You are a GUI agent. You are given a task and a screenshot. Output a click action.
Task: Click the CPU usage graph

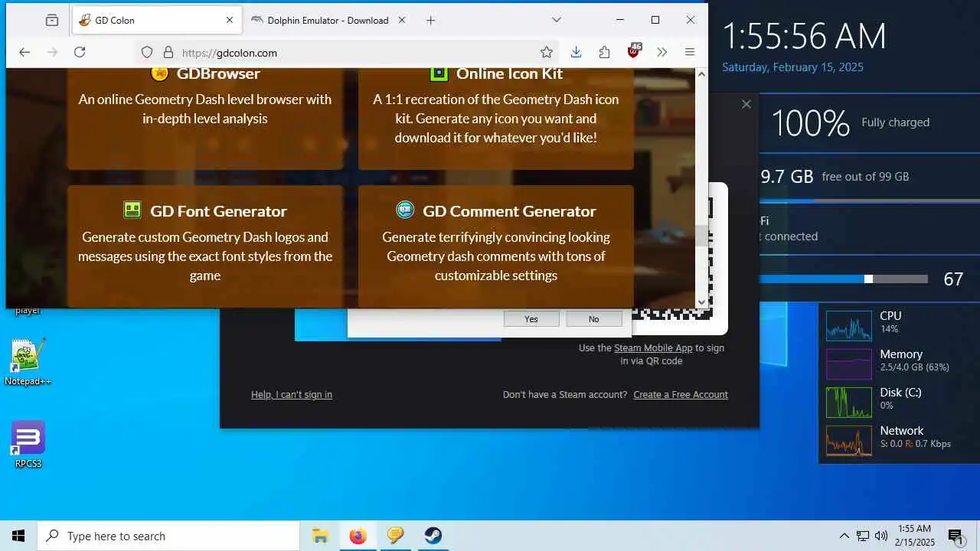[x=848, y=325]
